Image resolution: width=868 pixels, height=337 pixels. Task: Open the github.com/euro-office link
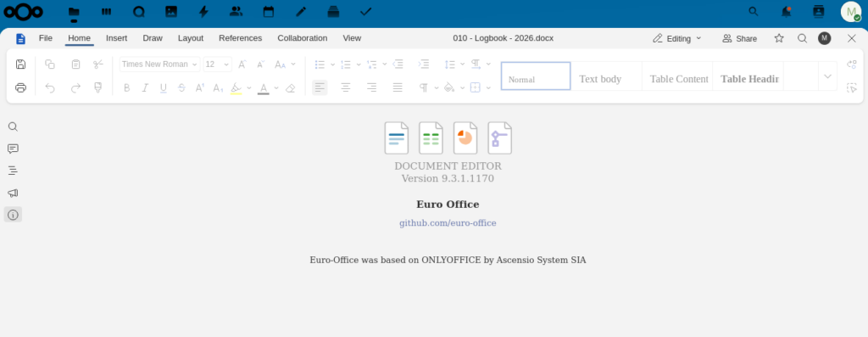[x=448, y=223]
